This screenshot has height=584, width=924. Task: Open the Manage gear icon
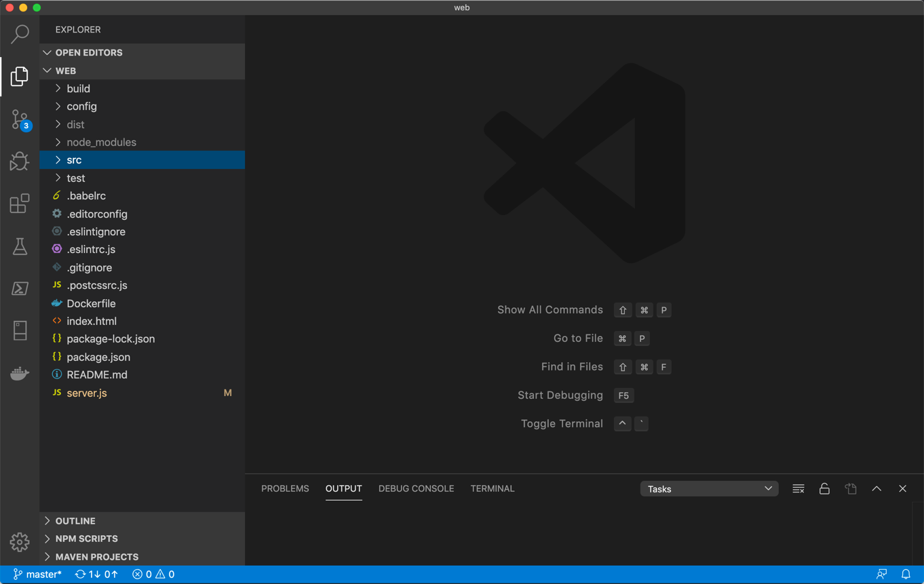pyautogui.click(x=20, y=542)
